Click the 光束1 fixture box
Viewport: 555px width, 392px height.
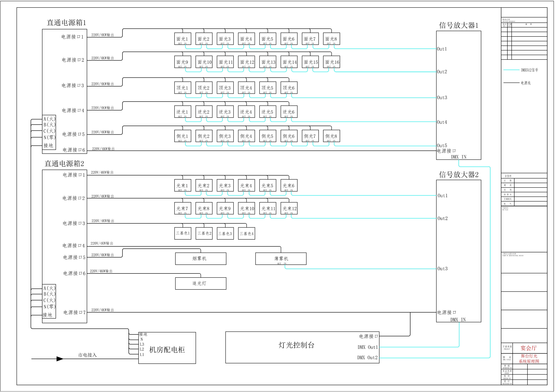pos(183,185)
